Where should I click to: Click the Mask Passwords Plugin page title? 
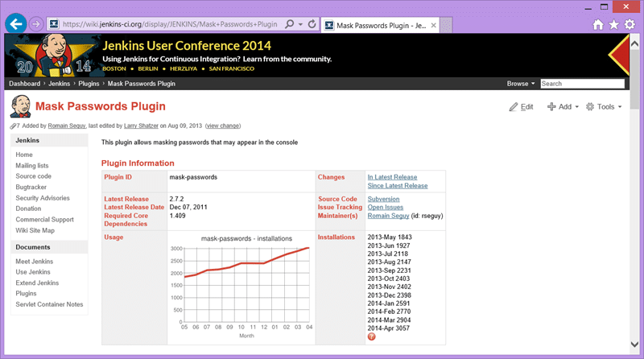(100, 106)
